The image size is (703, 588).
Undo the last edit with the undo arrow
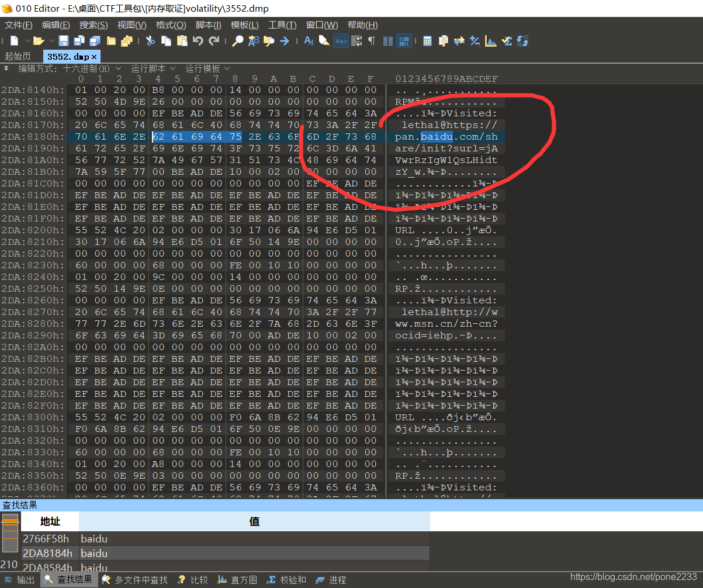pos(199,41)
